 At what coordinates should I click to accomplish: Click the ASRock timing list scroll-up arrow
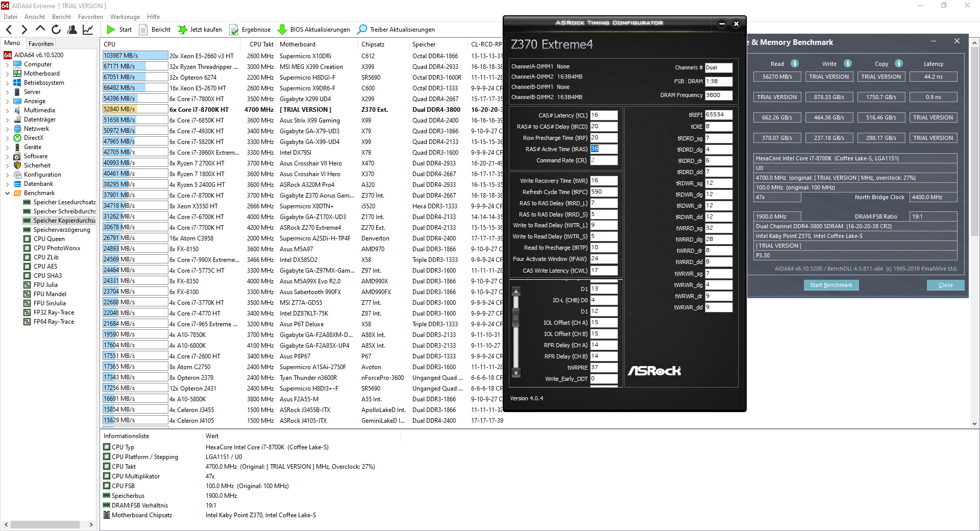[x=516, y=292]
